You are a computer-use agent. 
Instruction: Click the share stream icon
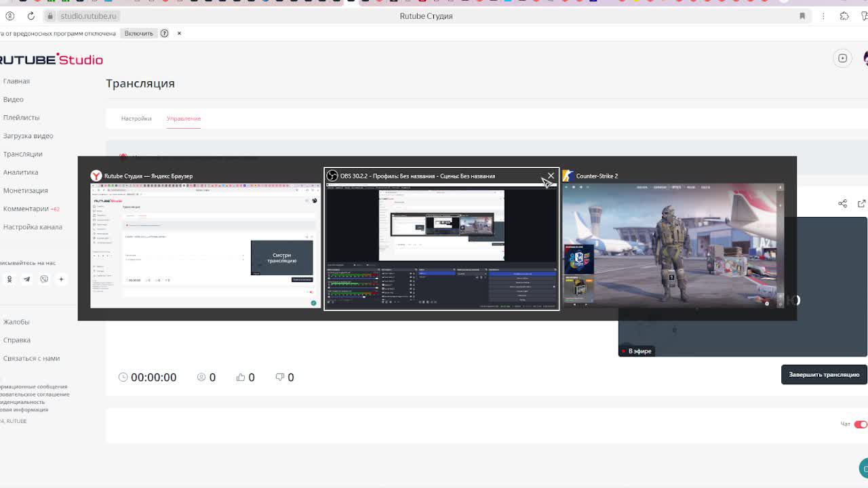tap(842, 203)
